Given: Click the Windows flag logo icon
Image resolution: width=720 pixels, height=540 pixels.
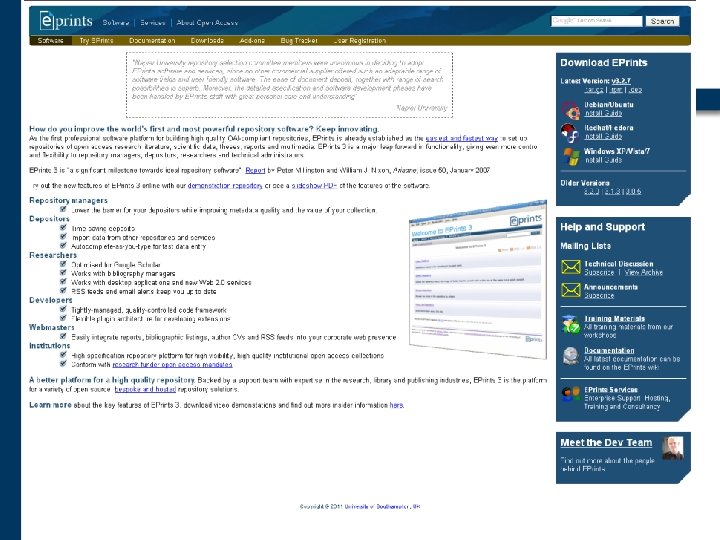Looking at the screenshot, I should 571,157.
